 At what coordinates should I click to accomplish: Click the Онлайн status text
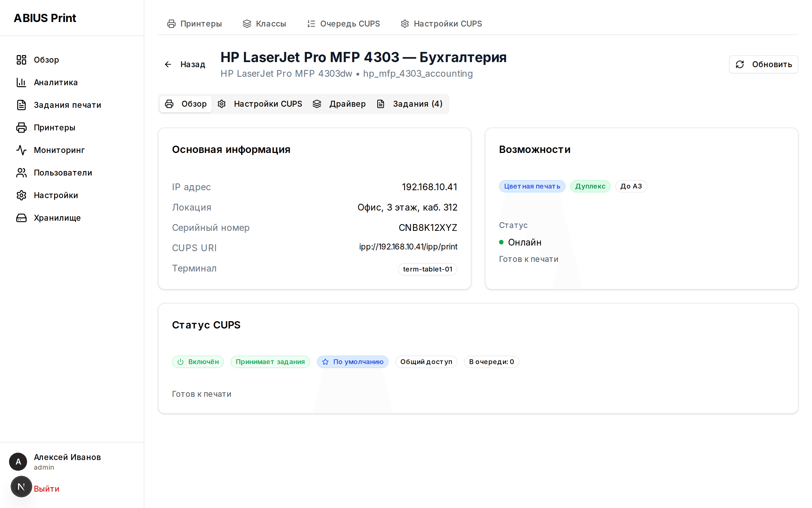tap(524, 242)
